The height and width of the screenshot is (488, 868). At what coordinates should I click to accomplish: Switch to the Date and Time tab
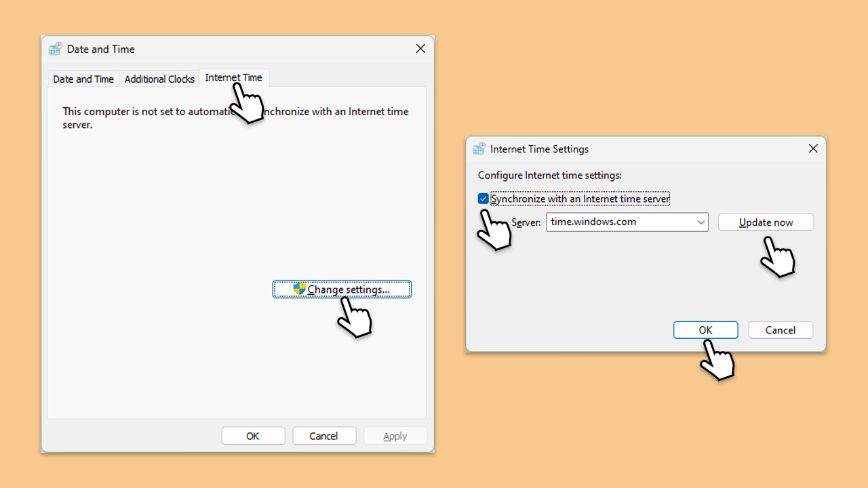83,79
